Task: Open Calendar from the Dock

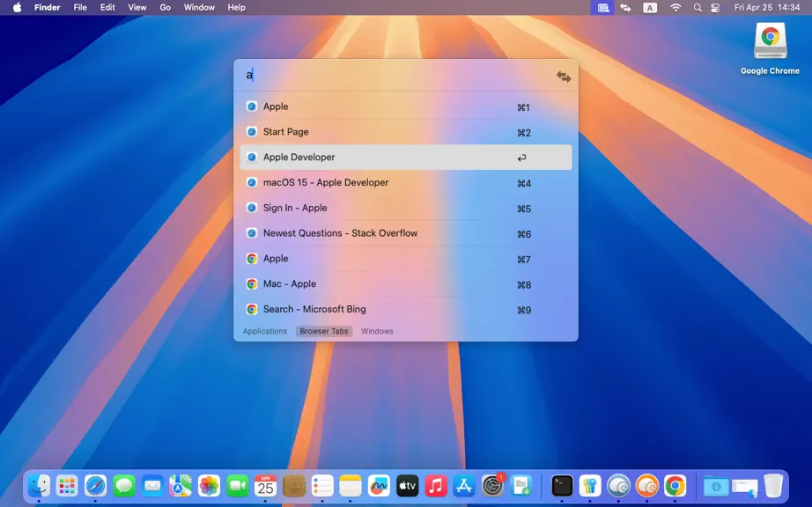Action: (x=265, y=486)
